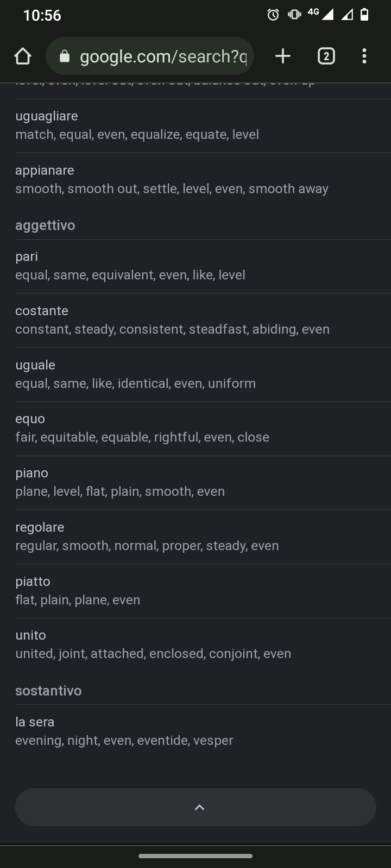
Task: Open Chrome three-dot overflow menu
Action: pos(364,56)
